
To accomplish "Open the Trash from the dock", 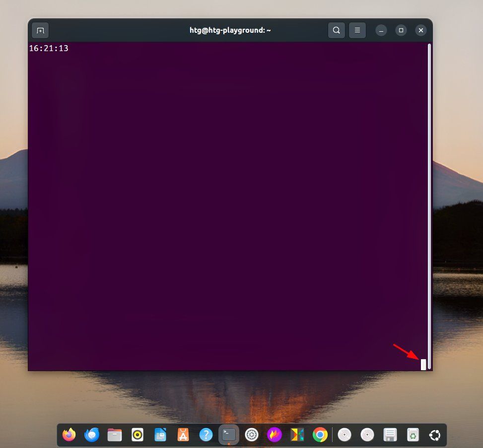I will click(413, 435).
